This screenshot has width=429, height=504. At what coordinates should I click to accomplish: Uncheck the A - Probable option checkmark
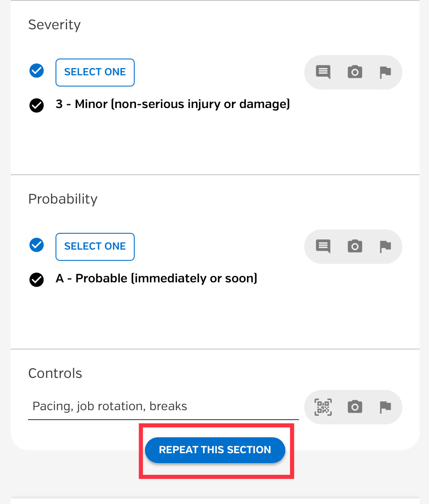37,280
